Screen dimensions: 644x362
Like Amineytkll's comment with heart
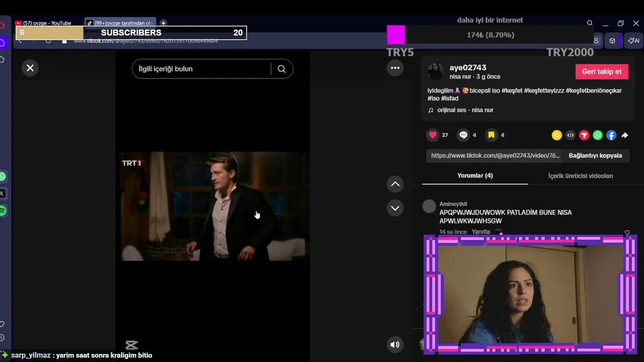click(x=627, y=232)
